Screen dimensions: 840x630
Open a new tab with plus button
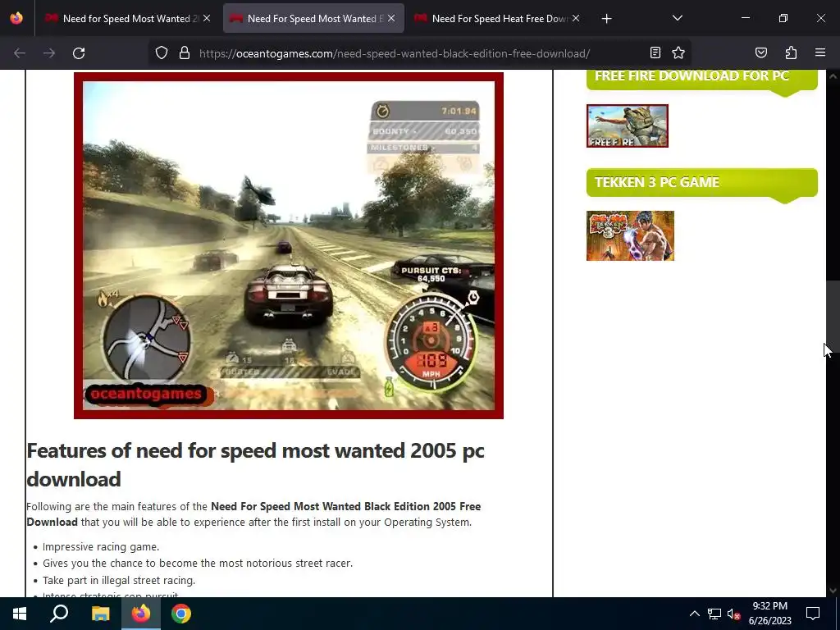tap(606, 19)
